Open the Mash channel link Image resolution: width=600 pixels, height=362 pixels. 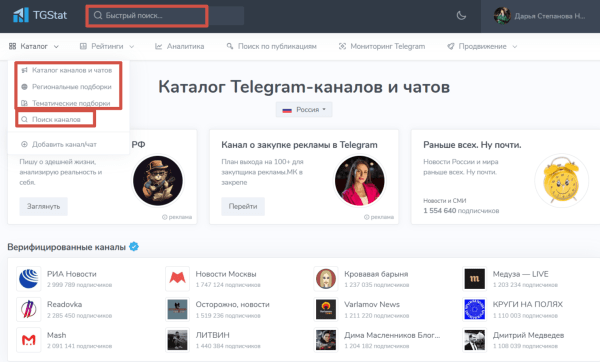tap(57, 335)
